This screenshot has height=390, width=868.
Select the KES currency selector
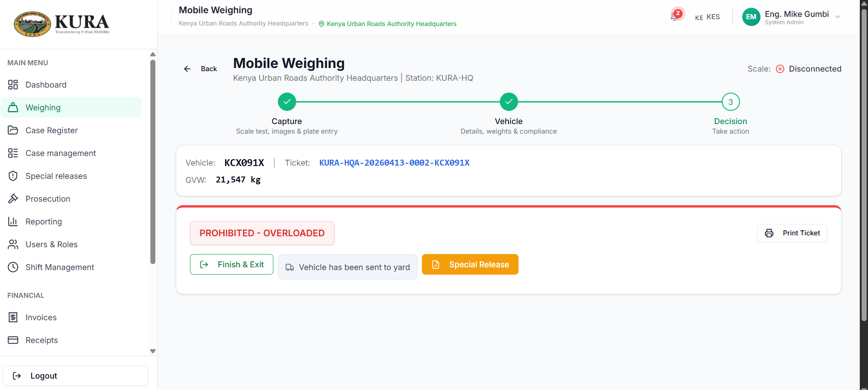tap(707, 17)
